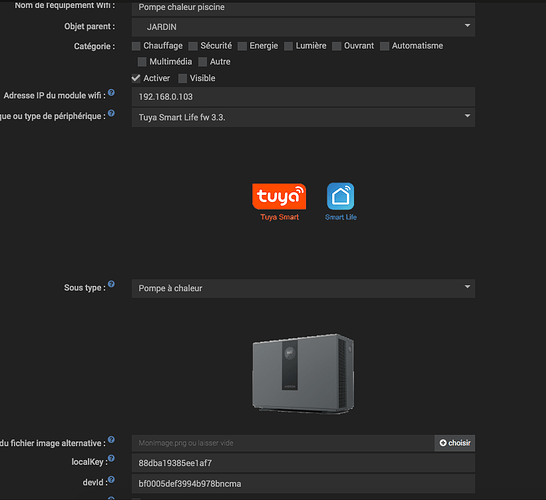Open the Objet parent JARDIN dropdown

[303, 27]
